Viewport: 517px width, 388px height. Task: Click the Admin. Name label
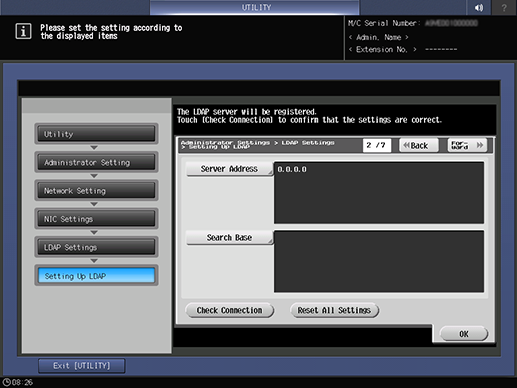click(x=379, y=37)
